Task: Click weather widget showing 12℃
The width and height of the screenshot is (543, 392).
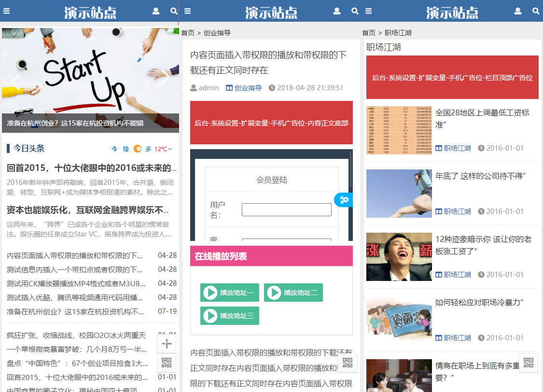Action: 141,149
